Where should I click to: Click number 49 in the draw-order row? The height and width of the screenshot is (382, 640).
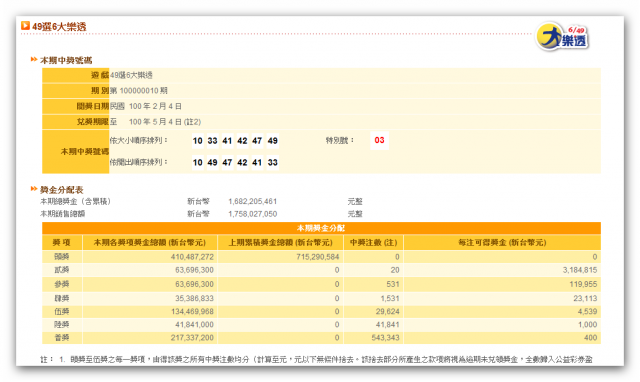coord(212,162)
